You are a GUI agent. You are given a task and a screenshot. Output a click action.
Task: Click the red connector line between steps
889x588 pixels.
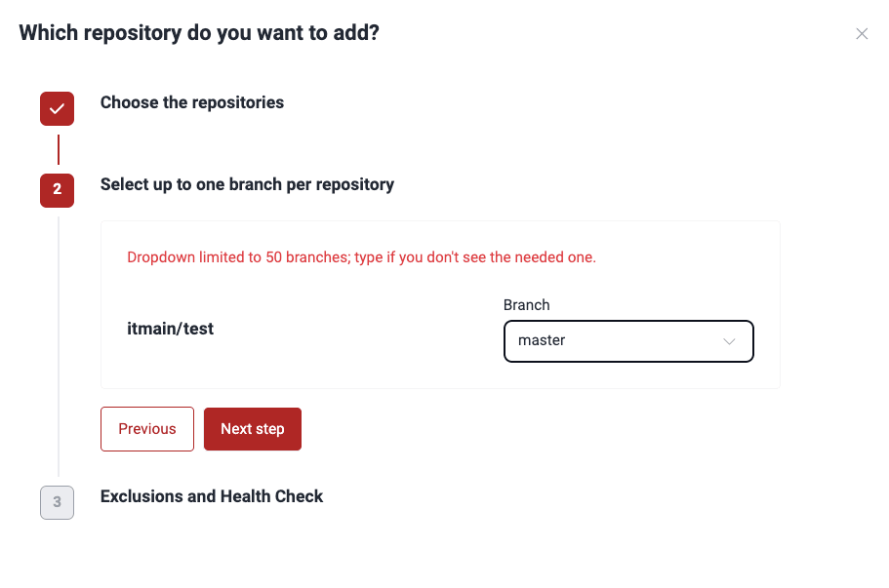coord(59,149)
